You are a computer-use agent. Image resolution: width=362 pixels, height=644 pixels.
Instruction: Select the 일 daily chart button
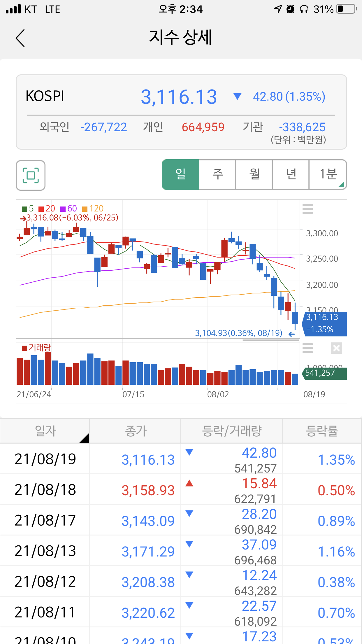(x=181, y=174)
